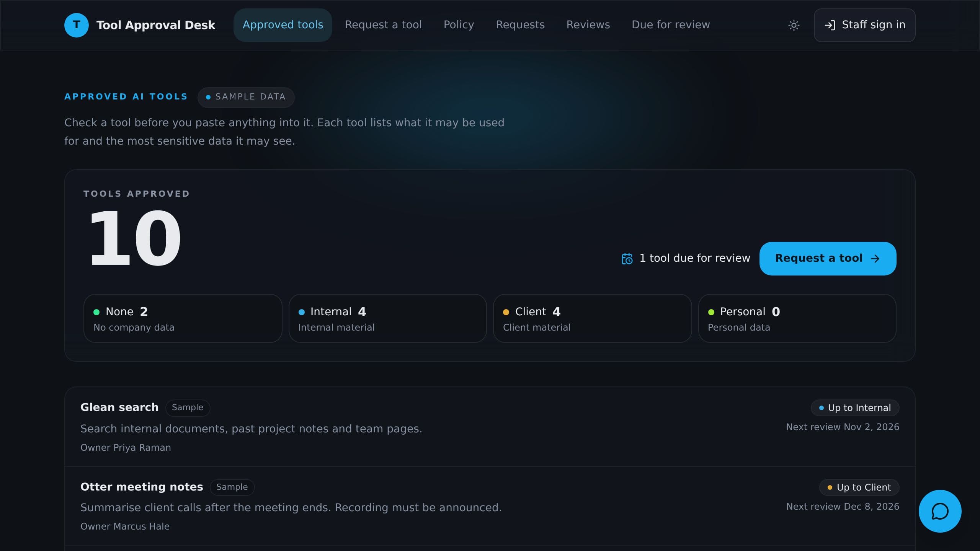Screen dimensions: 980x551
Task: Click Owner Marcus Hale text
Action: coord(125,527)
